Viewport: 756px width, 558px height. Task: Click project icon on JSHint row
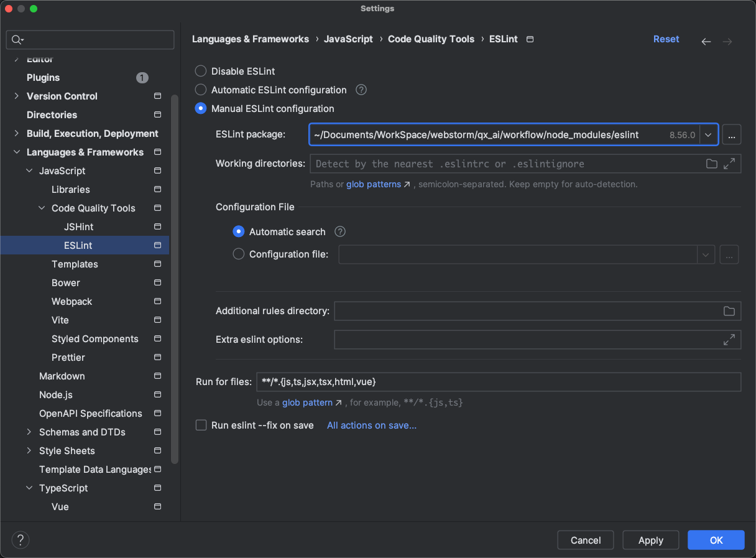click(x=157, y=226)
